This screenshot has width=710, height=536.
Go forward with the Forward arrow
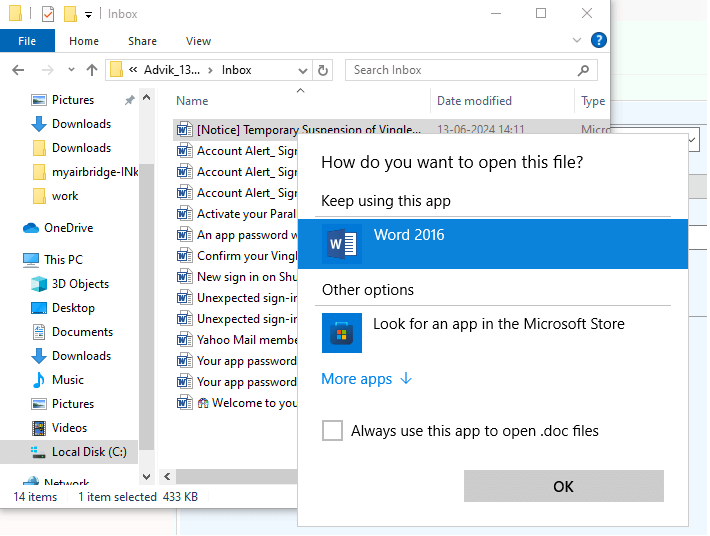pyautogui.click(x=48, y=70)
